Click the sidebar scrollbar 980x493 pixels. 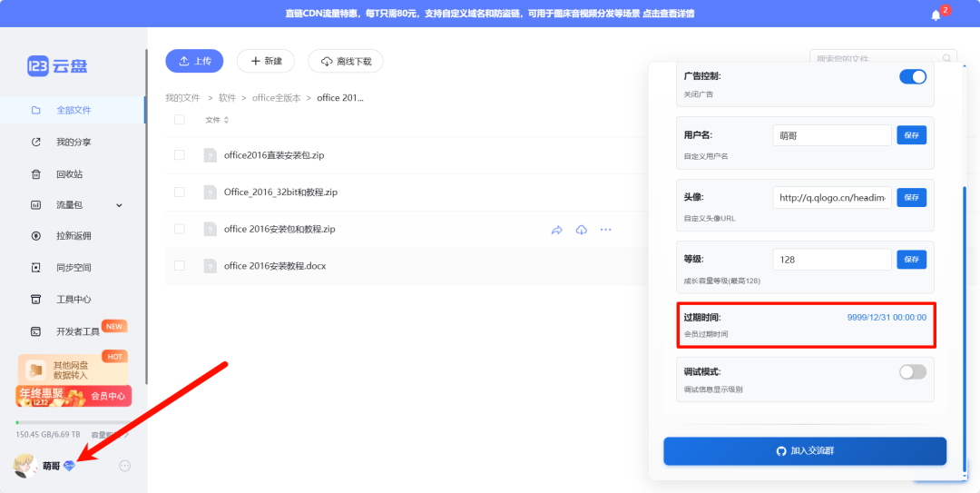tap(146, 216)
